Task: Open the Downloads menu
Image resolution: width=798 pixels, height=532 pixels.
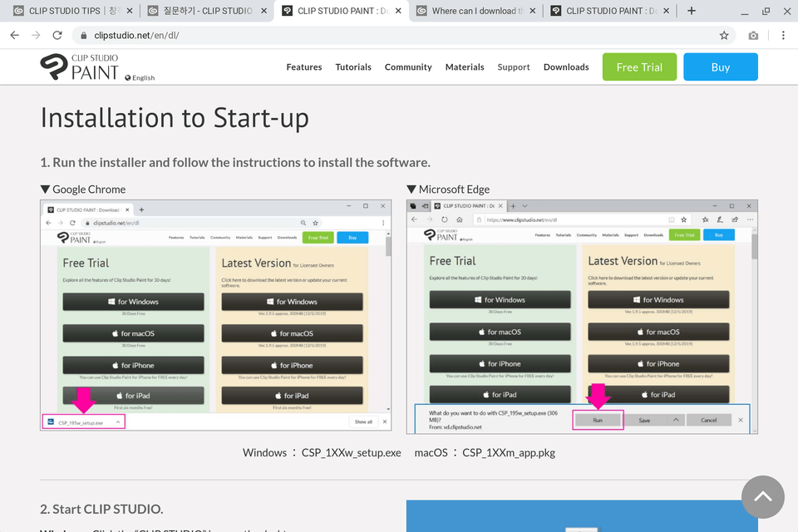Action: (x=566, y=67)
